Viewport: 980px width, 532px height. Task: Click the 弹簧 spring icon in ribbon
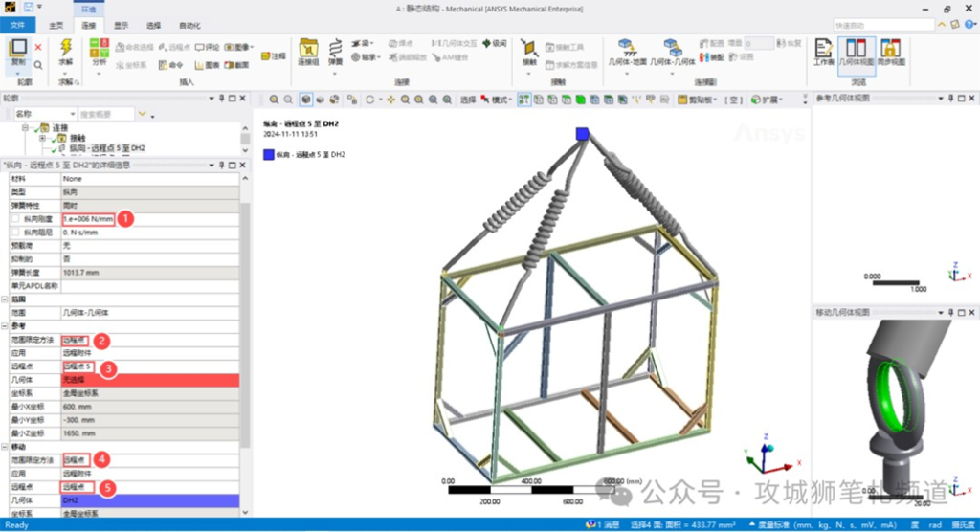(336, 50)
